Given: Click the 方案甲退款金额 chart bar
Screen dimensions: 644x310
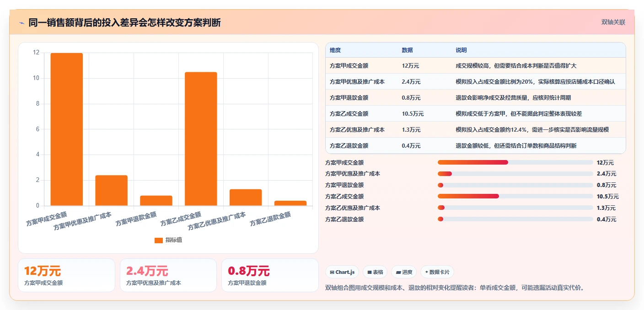Looking at the screenshot, I should pyautogui.click(x=156, y=201).
